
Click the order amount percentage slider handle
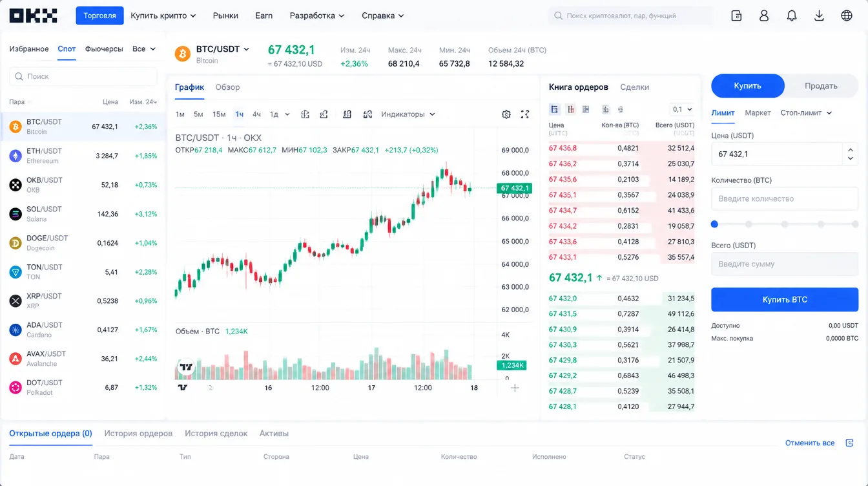pos(714,224)
